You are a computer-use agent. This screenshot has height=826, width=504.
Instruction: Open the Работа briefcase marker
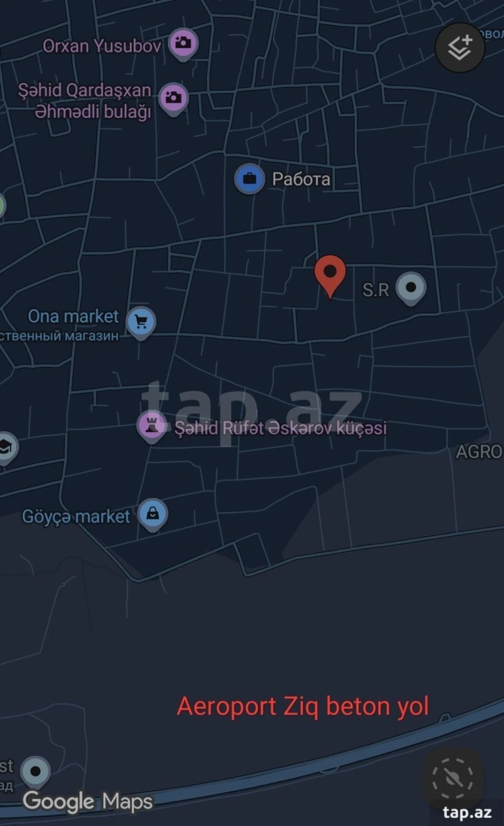(x=250, y=179)
